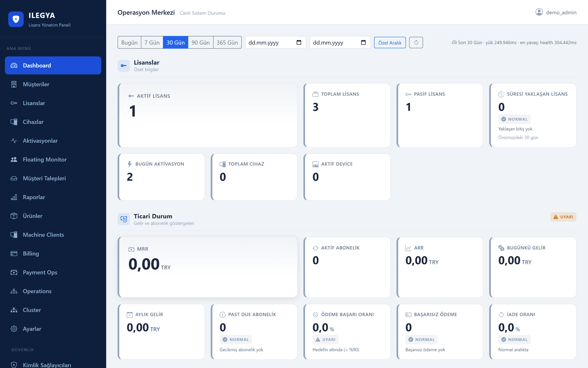The image size is (588, 368).
Task: Click the warning triangle in the Ticari Durum UYARI badge
Action: 556,217
